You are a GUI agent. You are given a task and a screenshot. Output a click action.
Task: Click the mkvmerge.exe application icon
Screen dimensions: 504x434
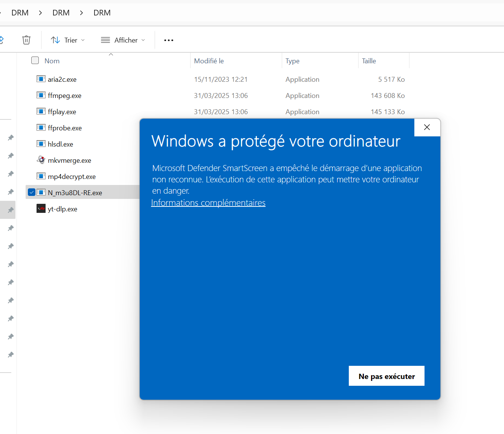(x=41, y=160)
